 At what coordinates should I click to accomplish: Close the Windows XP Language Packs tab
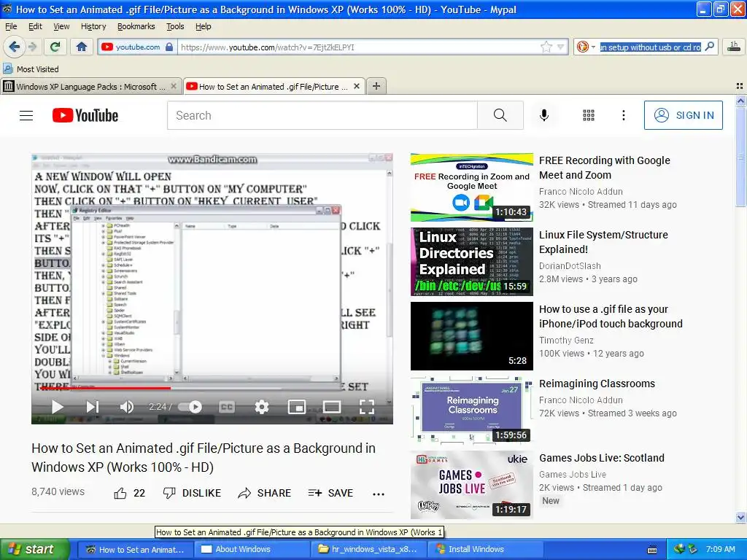(174, 86)
